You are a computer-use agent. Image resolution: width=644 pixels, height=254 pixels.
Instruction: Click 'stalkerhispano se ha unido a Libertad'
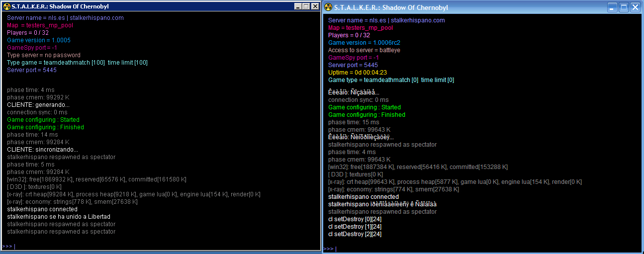59,217
